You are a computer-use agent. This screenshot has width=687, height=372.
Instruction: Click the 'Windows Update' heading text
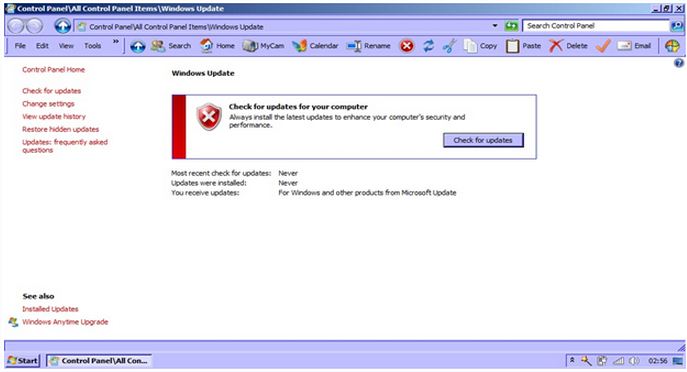coord(203,73)
